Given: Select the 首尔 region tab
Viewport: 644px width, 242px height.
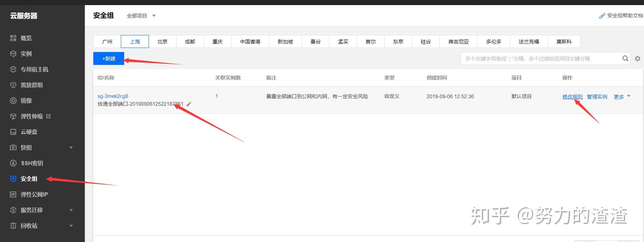Looking at the screenshot, I should (371, 41).
